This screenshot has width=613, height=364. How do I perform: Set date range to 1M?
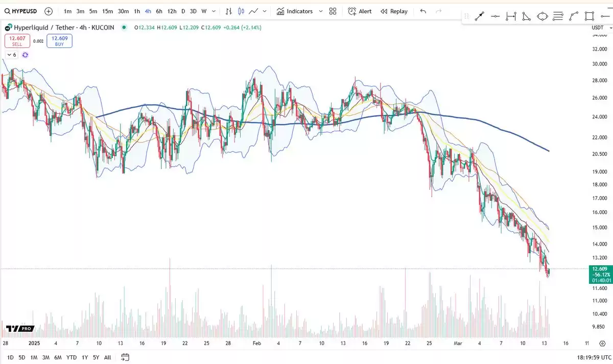[34, 357]
